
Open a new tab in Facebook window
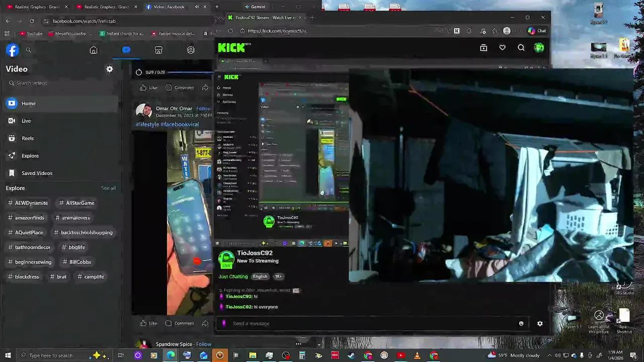click(x=217, y=7)
